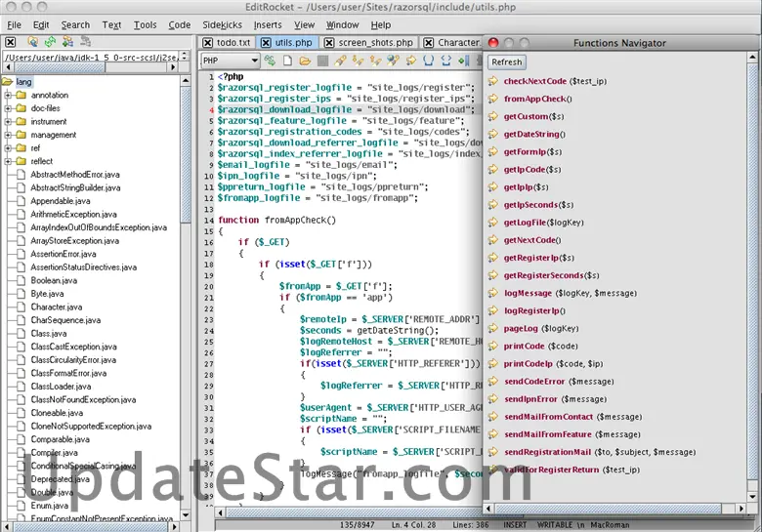
Task: Open the Inserts menu
Action: 268,24
